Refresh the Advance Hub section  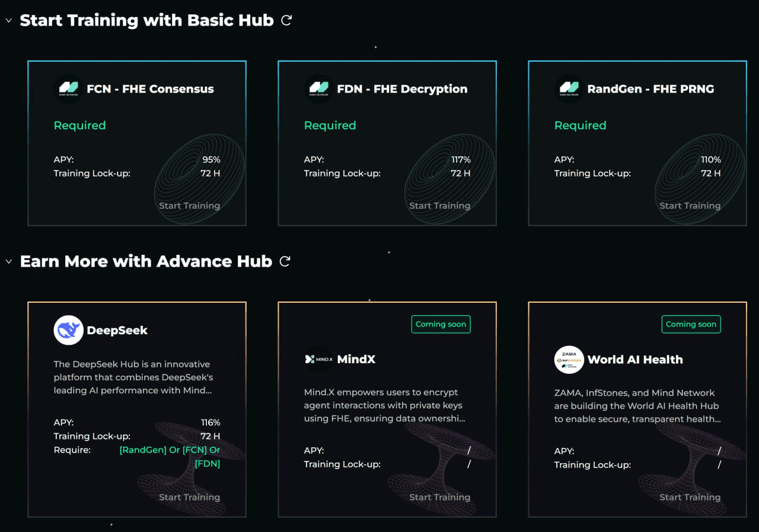[x=285, y=261]
